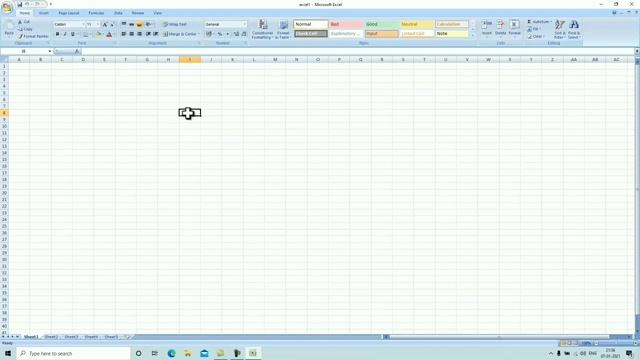Apply Accounting number format
Image resolution: width=640 pixels, height=360 pixels.
(x=209, y=34)
